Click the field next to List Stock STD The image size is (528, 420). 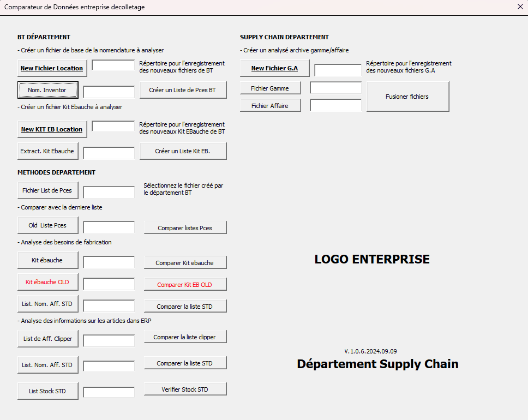[109, 392]
